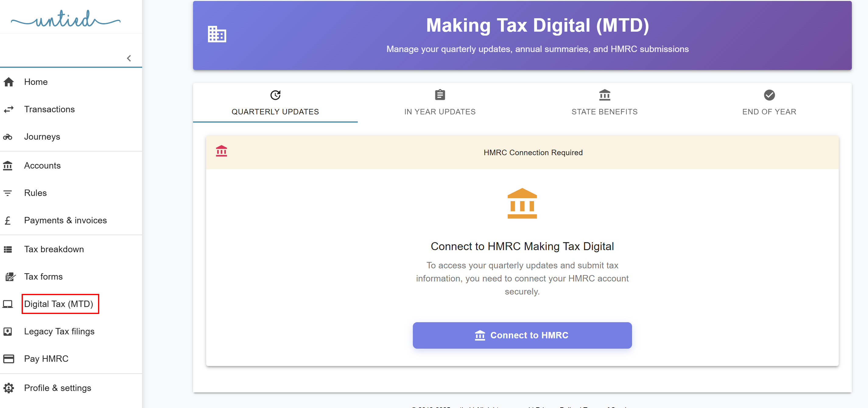The image size is (868, 408).
Task: Go to Transactions in the sidebar
Action: 71,110
